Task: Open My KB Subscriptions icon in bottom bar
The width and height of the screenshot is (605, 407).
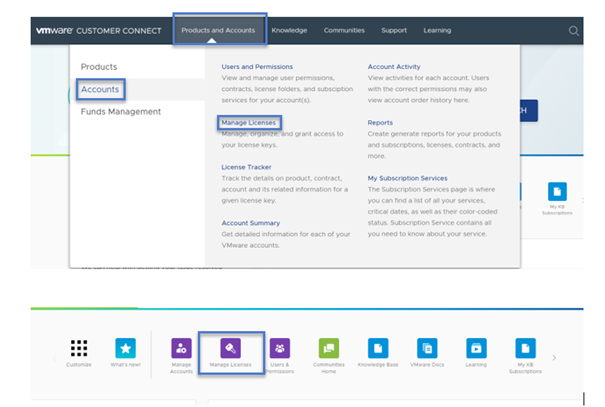Action: (525, 348)
